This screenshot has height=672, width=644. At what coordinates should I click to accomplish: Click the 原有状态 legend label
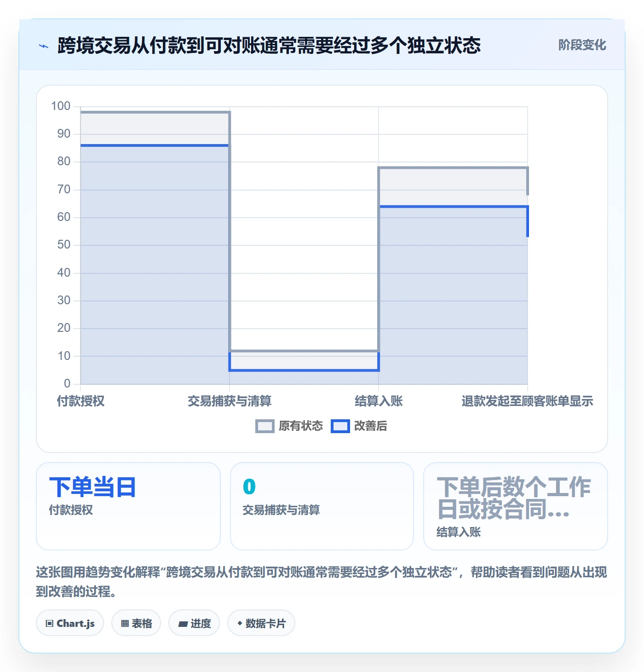pos(301,426)
